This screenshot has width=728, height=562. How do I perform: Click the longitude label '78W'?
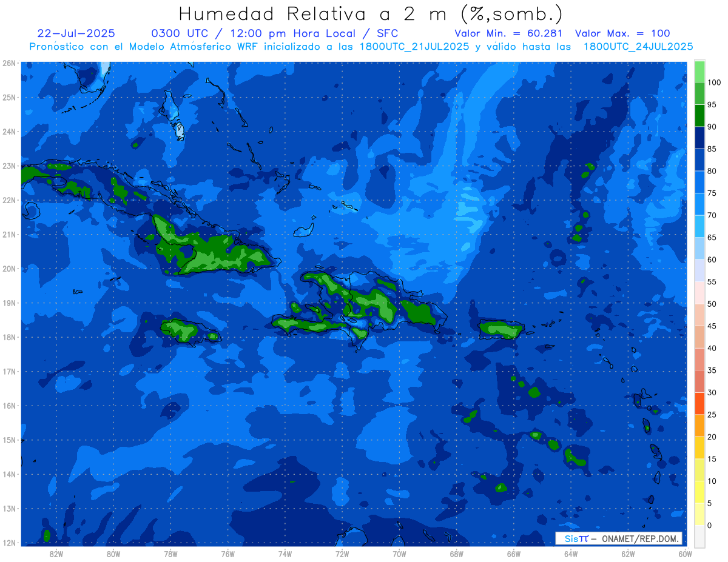click(170, 554)
